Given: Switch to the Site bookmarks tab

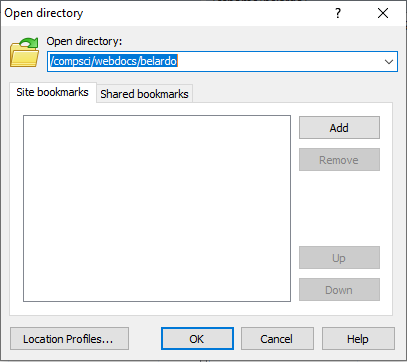Looking at the screenshot, I should click(53, 92).
